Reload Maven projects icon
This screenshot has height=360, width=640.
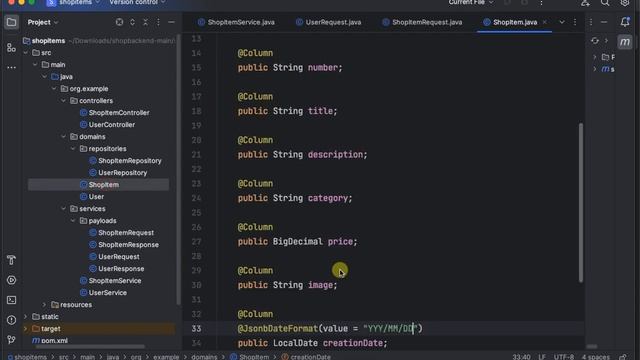coord(595,40)
